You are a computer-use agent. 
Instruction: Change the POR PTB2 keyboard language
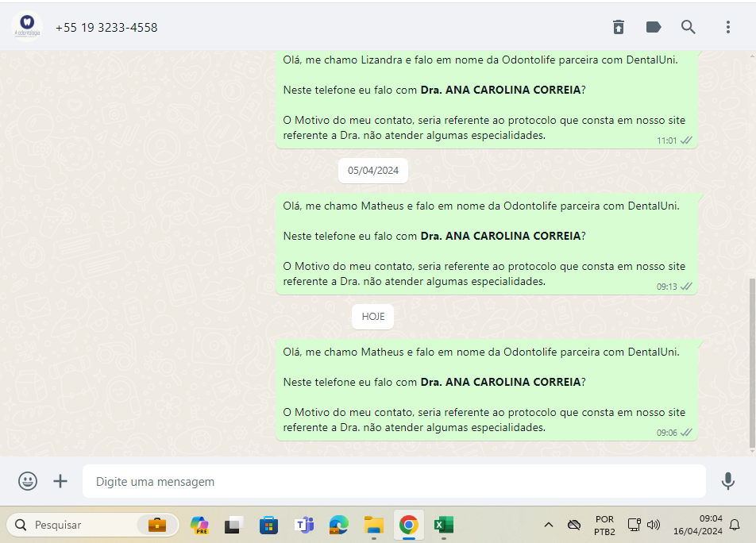pyautogui.click(x=604, y=526)
